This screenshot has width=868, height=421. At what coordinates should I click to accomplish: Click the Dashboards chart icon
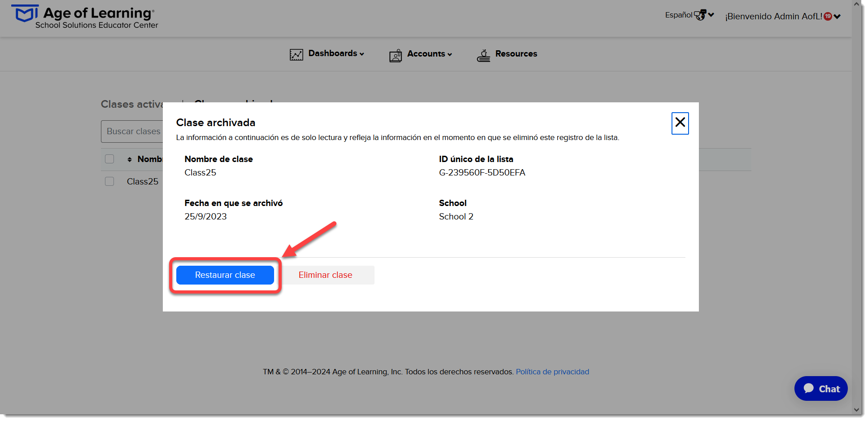[296, 55]
